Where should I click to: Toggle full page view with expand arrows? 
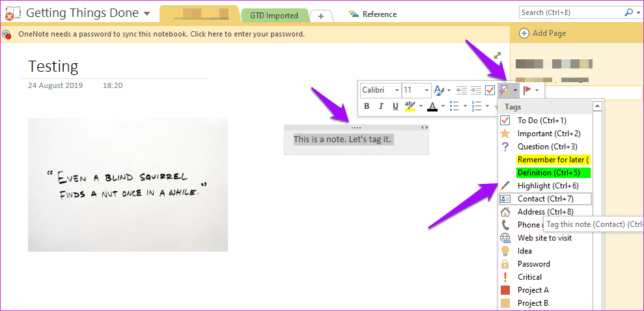(x=497, y=55)
